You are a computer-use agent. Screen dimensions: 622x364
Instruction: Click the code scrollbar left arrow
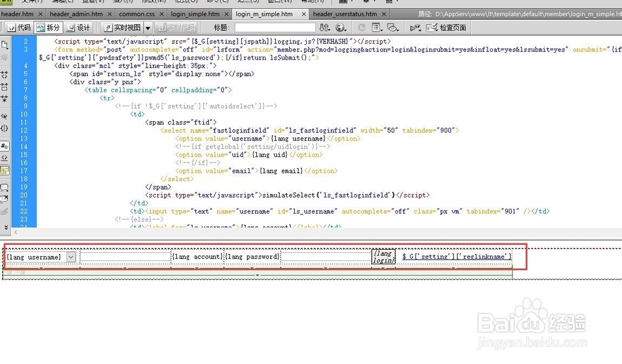16,232
